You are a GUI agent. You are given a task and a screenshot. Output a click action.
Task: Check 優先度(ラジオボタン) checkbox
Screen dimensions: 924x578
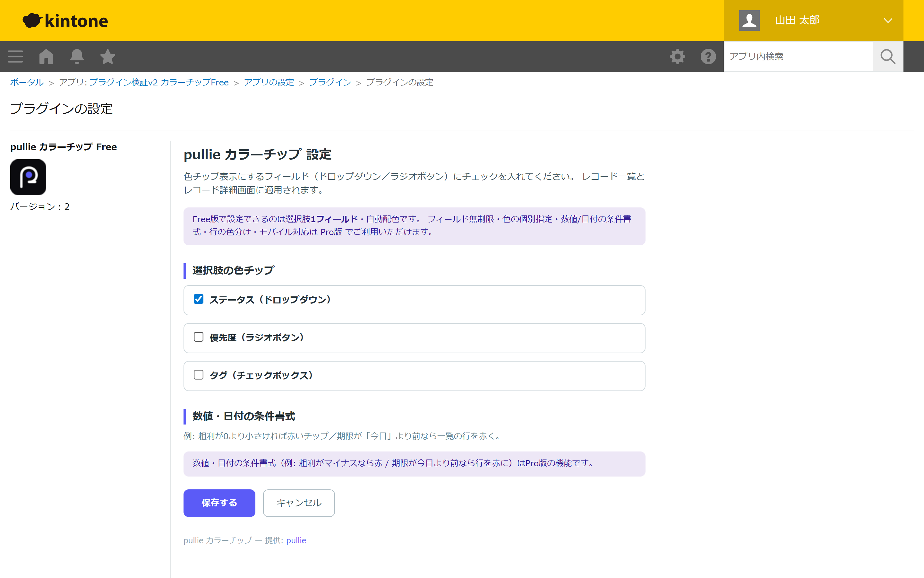[x=199, y=337]
